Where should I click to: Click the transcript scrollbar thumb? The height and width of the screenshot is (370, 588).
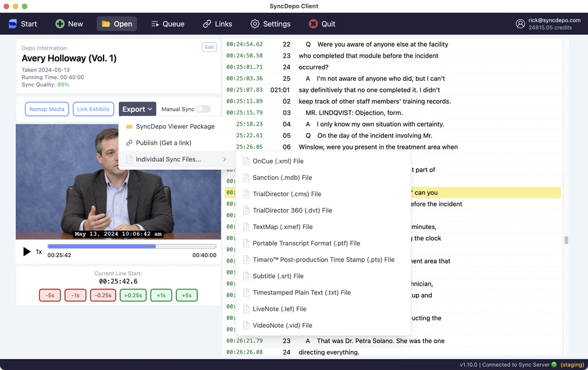click(566, 240)
